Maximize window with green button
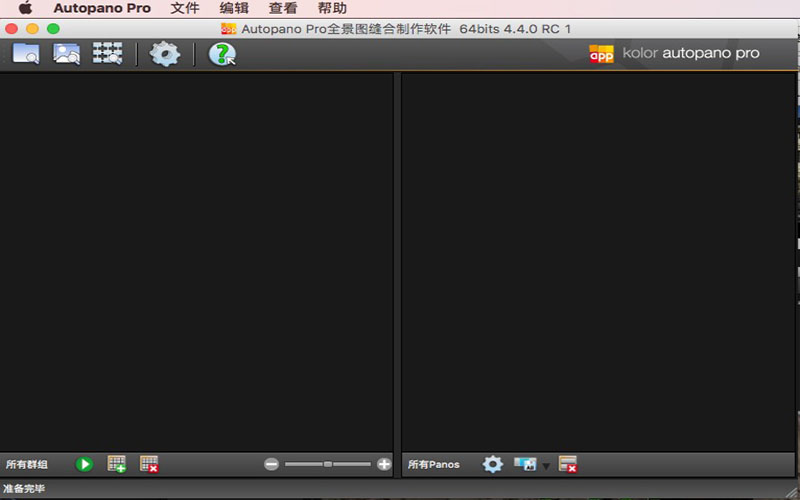Screen dimensions: 800x500 pyautogui.click(x=53, y=29)
